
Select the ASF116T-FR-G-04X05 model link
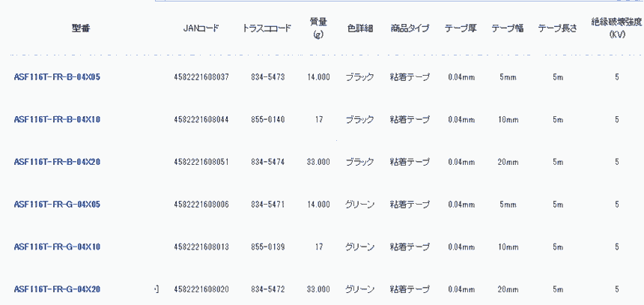(57, 205)
